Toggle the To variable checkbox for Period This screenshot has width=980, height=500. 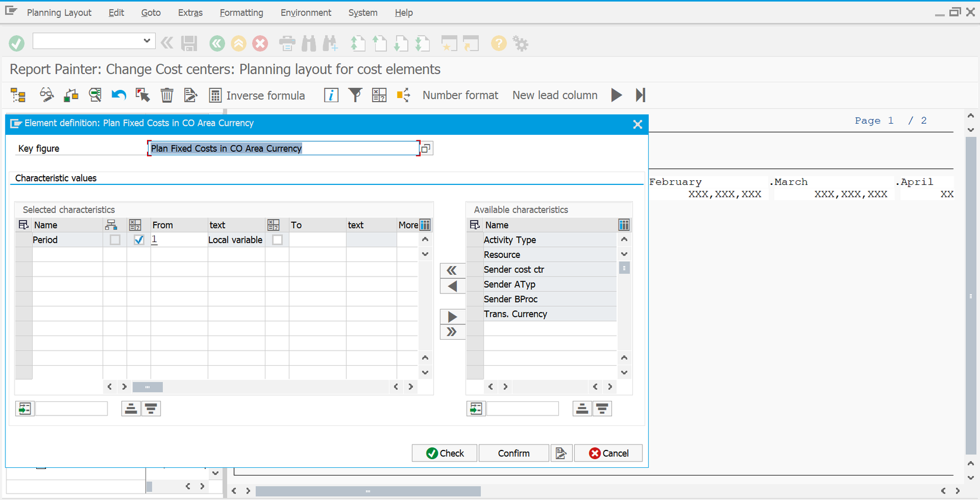pyautogui.click(x=278, y=240)
